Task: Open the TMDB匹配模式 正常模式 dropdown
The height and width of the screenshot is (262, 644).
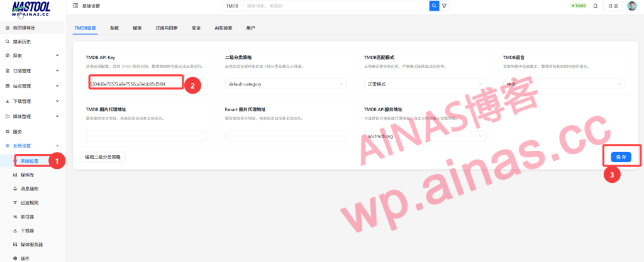Action: coord(425,84)
